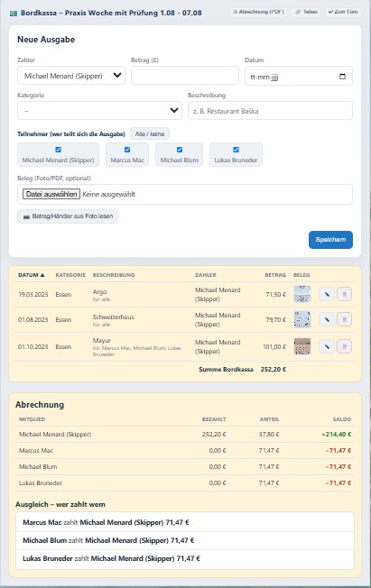
Task: Click the ZAHLER column header
Action: tap(206, 275)
